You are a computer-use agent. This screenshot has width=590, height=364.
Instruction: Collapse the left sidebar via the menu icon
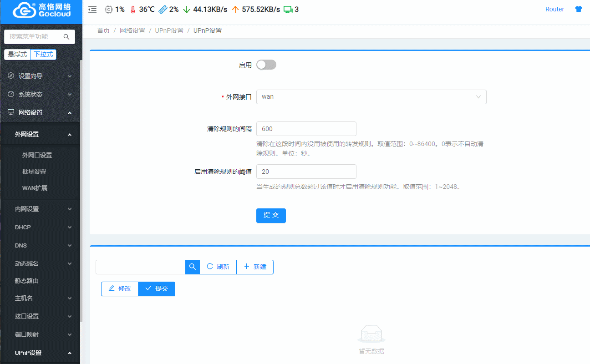click(x=92, y=9)
